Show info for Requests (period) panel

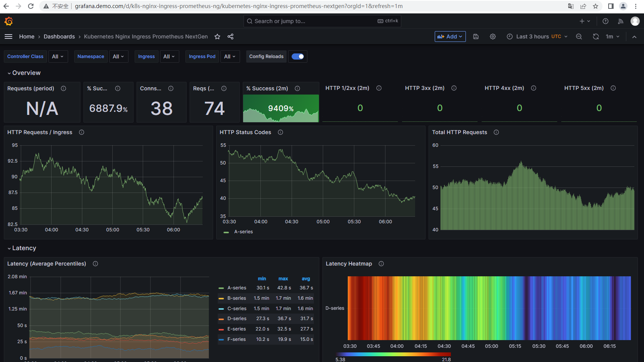[63, 88]
